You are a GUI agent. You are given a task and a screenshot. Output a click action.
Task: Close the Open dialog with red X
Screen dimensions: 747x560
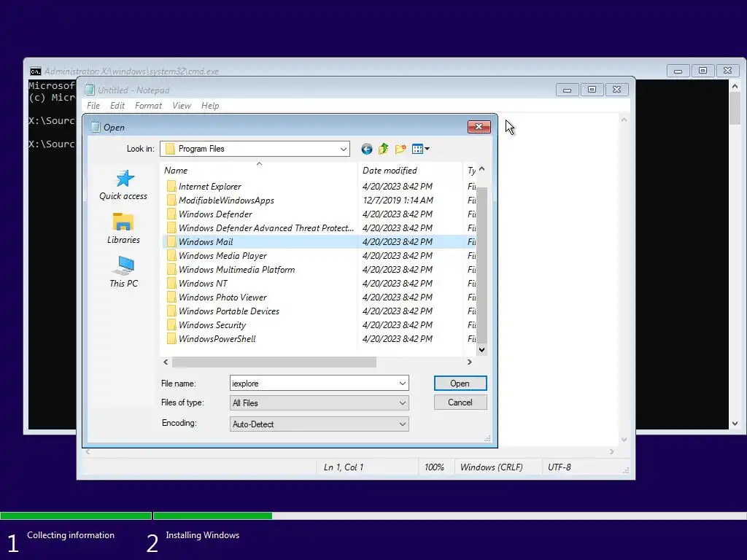click(479, 127)
